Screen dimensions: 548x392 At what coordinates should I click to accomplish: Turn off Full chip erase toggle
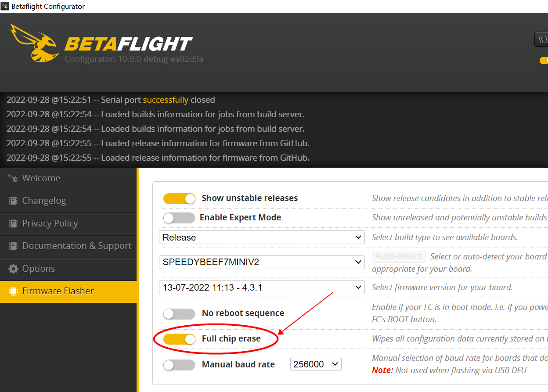pyautogui.click(x=179, y=339)
